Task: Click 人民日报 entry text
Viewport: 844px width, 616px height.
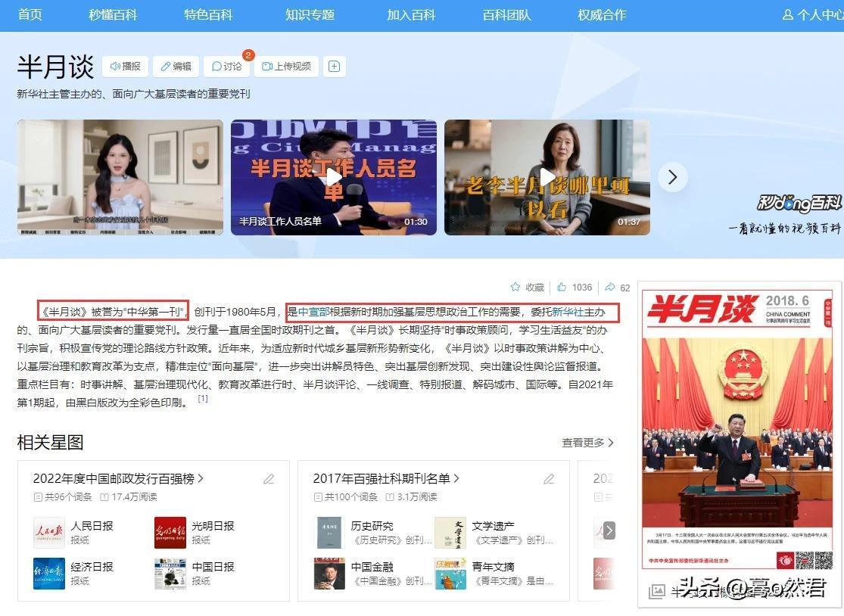Action: (x=92, y=526)
